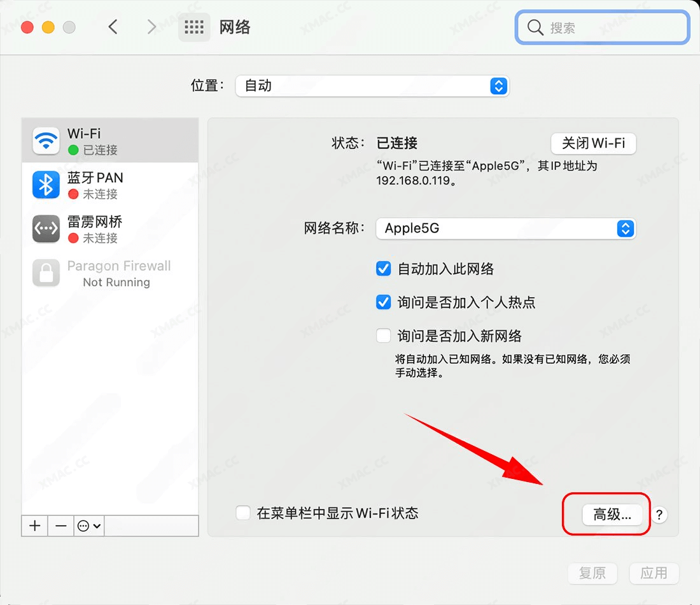This screenshot has width=700, height=605.
Task: Click the 应用 apply button
Action: point(654,573)
